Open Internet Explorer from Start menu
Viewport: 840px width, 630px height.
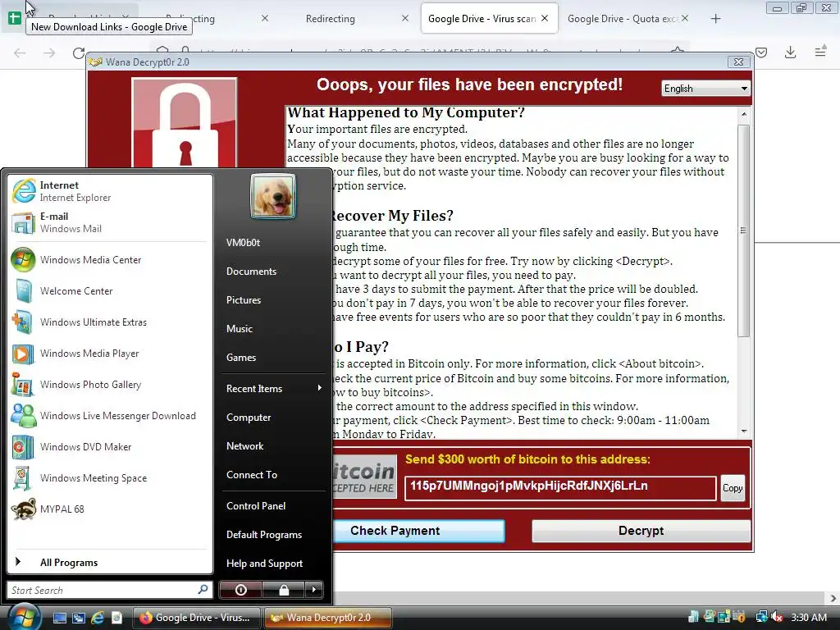click(109, 191)
